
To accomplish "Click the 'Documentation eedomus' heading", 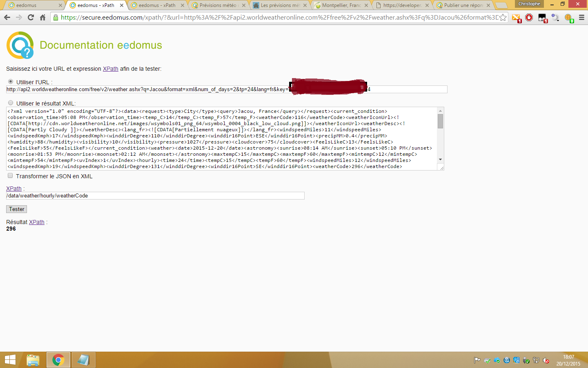I will pyautogui.click(x=101, y=45).
